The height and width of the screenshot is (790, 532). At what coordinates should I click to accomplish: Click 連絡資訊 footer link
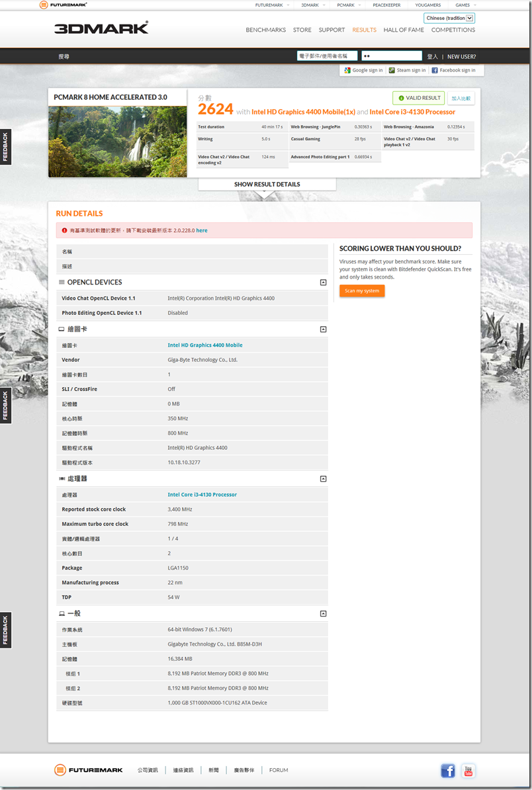[183, 770]
